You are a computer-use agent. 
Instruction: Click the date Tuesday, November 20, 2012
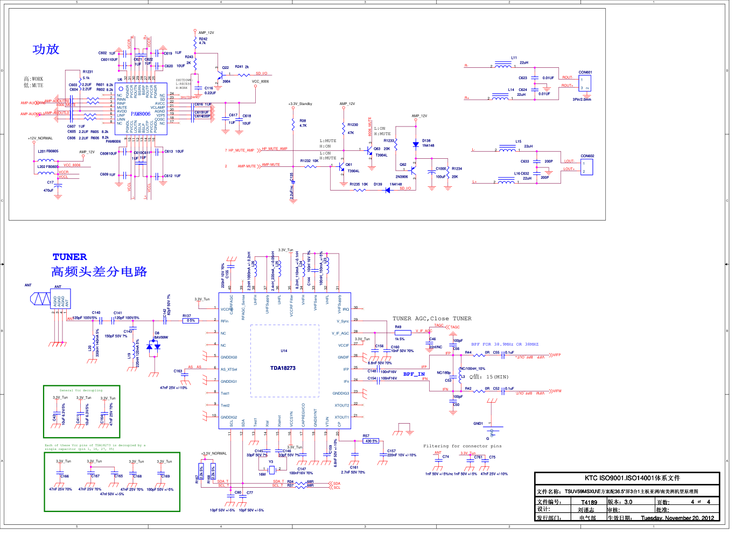[x=677, y=518]
